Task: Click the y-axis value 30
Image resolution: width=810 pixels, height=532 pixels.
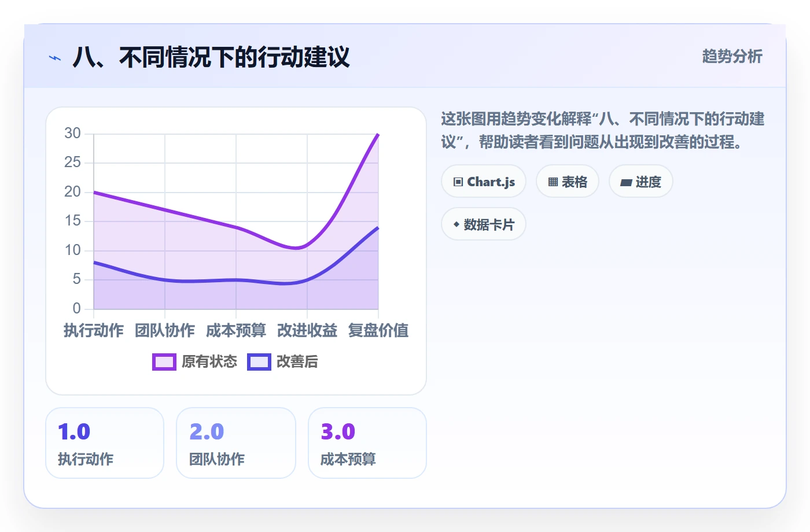Action: [x=73, y=134]
